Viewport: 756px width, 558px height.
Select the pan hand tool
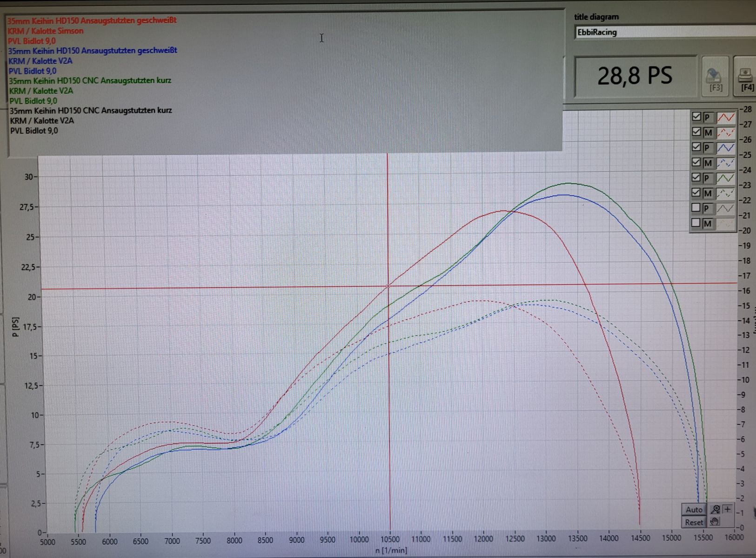715,522
